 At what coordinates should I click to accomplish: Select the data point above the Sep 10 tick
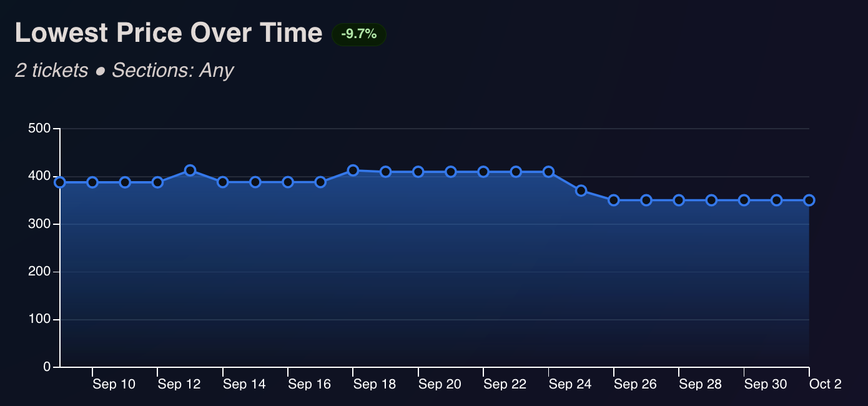[x=92, y=182]
